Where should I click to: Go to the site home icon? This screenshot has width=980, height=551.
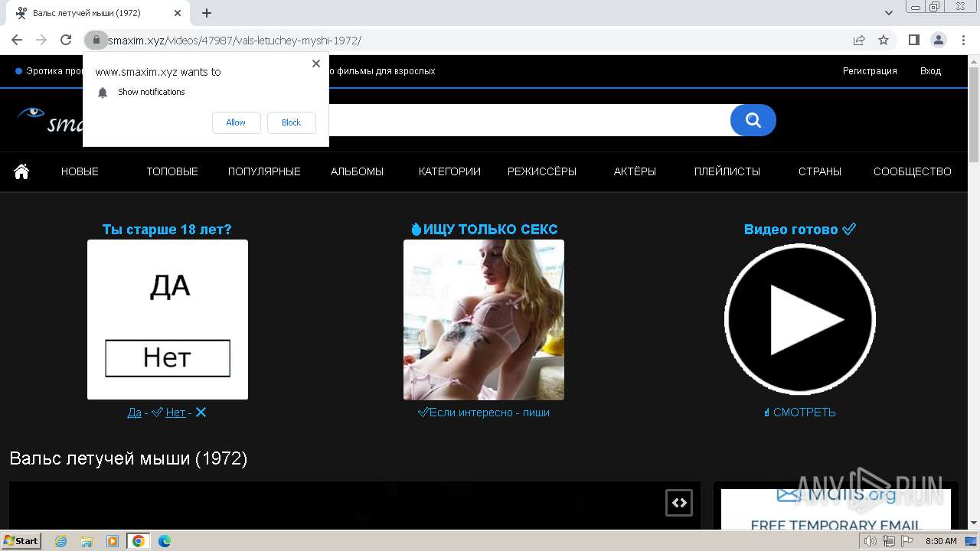[21, 171]
